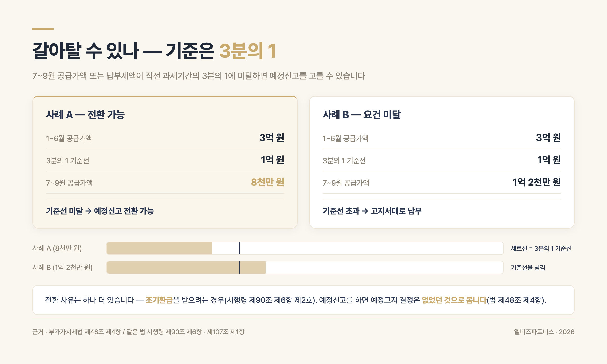Click the '세로선 = 3분의 1 기준선' legend
Screen dimensions: 607x364
coord(541,248)
